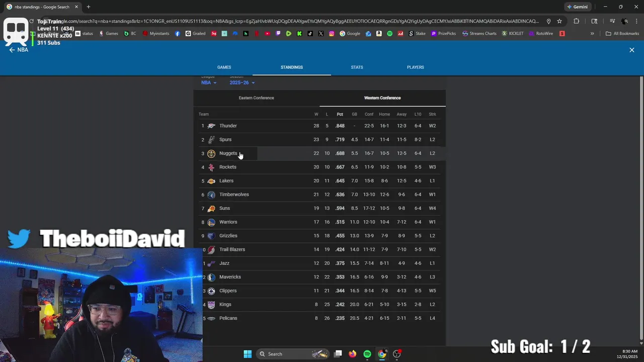Click the page vertical scrollbar
The height and width of the screenshot is (362, 644).
click(x=641, y=209)
